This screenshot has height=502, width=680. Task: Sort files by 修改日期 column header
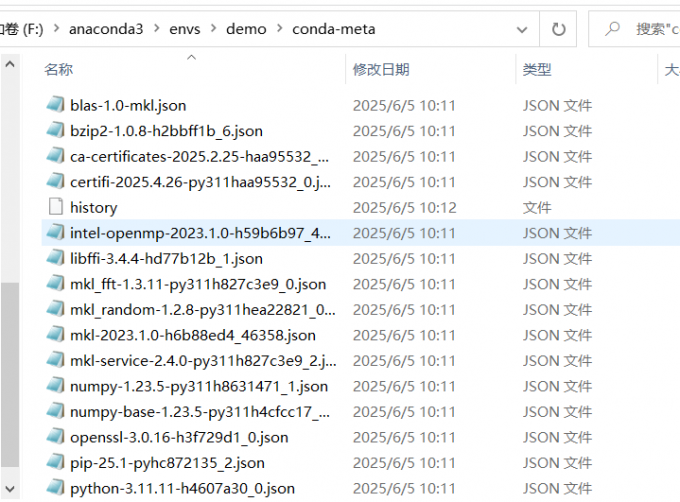(x=381, y=69)
